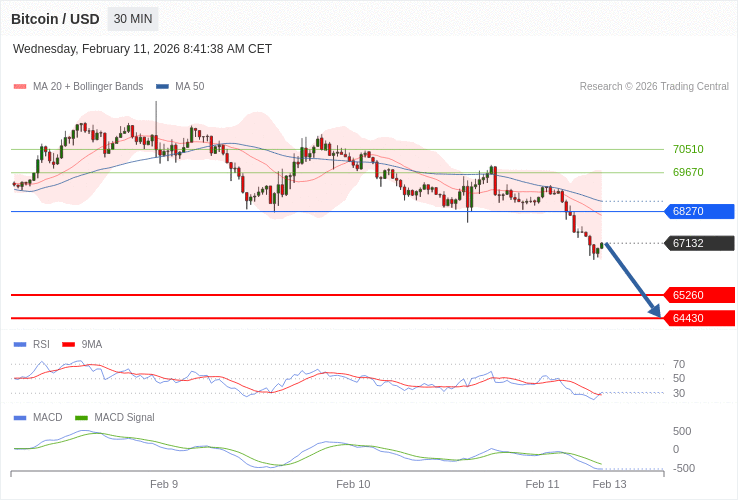This screenshot has height=500, width=738.
Task: Click the blue MA 50 legend swatch
Action: point(162,87)
